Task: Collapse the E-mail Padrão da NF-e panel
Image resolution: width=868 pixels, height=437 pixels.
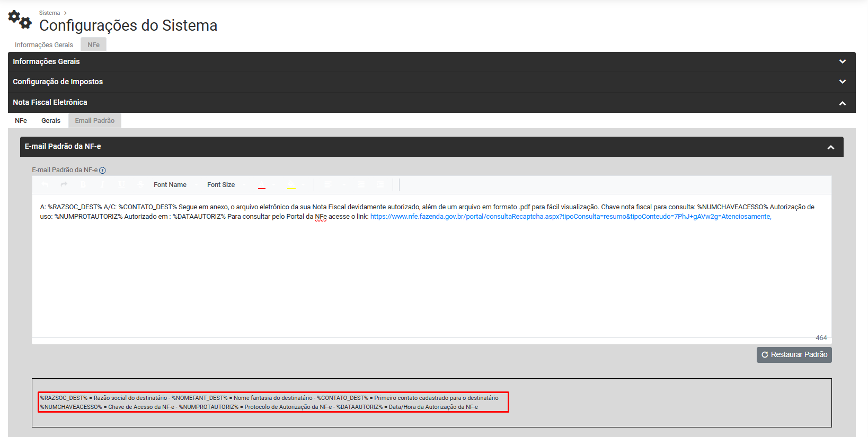Action: 830,147
